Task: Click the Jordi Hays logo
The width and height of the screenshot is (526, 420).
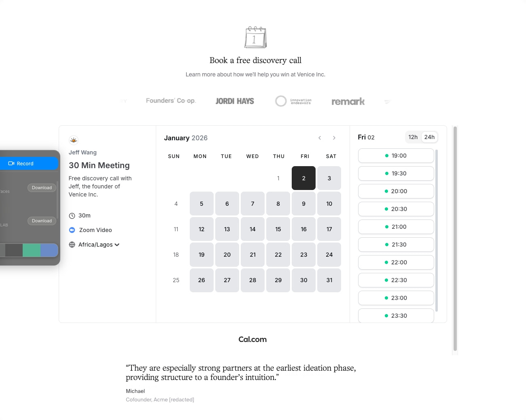Action: 235,101
